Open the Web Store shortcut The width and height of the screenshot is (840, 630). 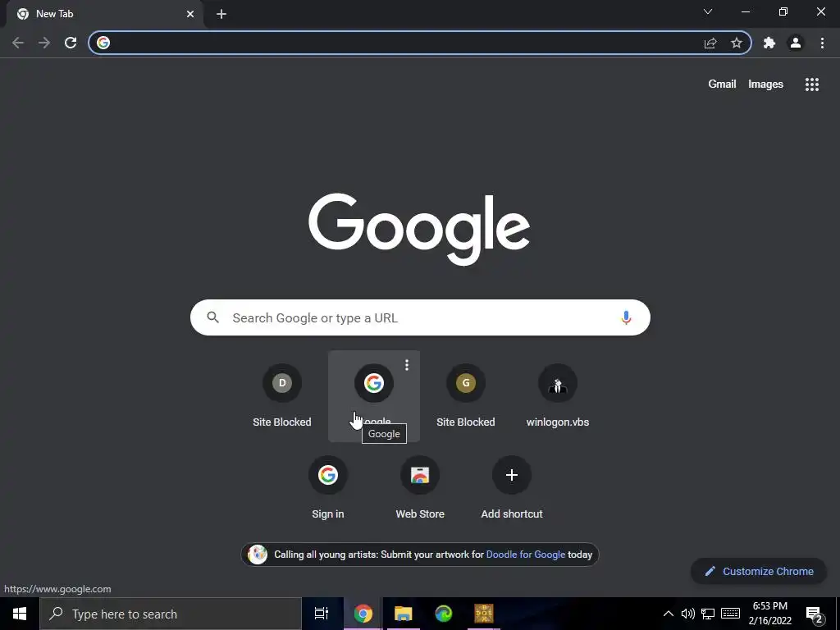pos(420,488)
